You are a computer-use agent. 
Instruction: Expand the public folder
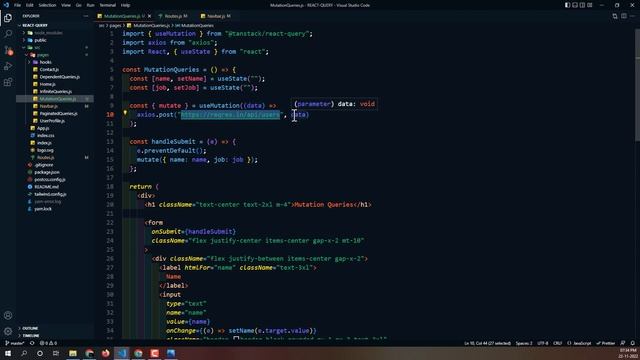(x=55, y=40)
